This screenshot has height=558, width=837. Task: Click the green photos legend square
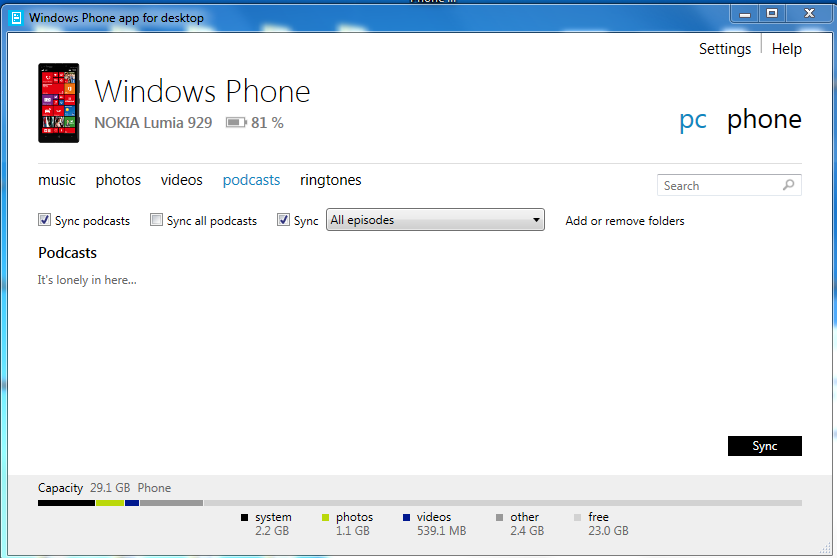click(x=326, y=517)
